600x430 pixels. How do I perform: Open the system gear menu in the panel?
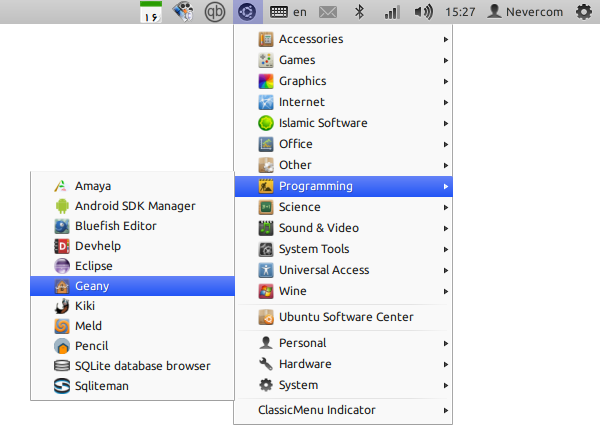584,12
